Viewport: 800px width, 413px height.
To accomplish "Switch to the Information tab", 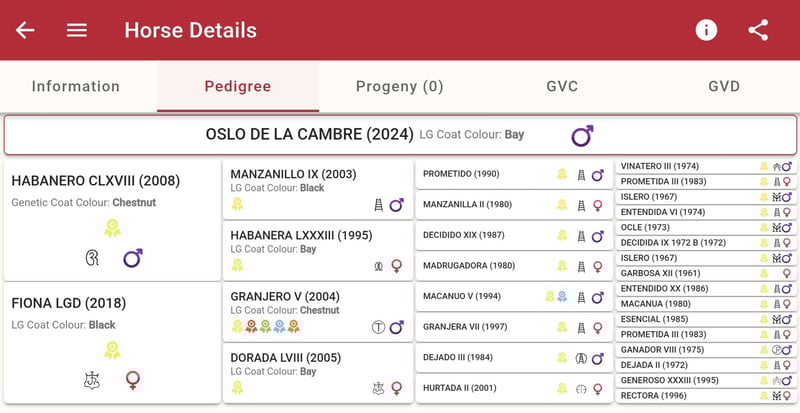I will click(x=76, y=86).
